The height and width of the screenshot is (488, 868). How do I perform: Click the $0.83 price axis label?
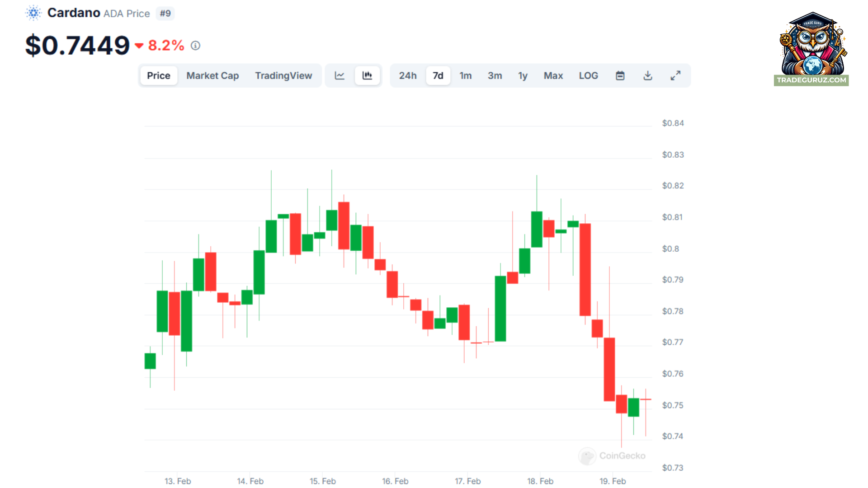[673, 155]
